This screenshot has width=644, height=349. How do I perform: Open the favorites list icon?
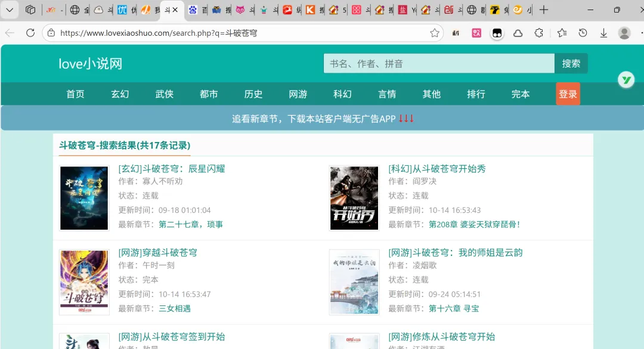[x=562, y=33]
